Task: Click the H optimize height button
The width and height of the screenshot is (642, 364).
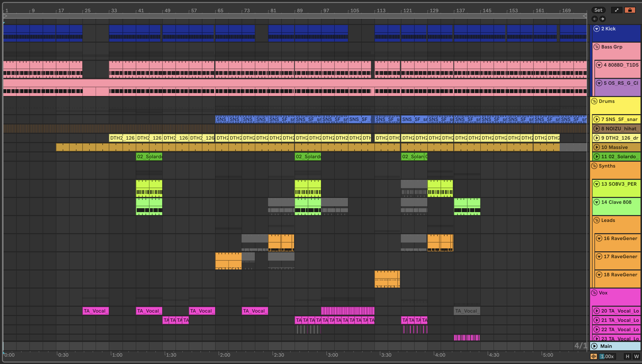Action: [627, 356]
